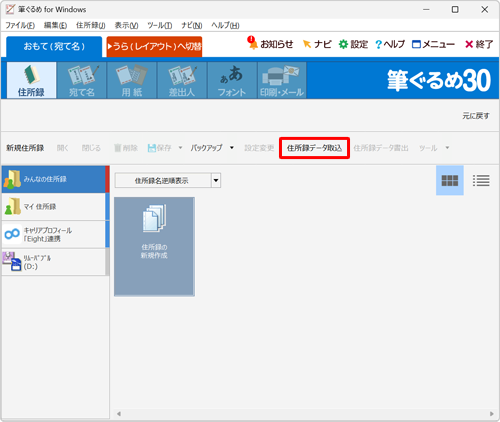Click the 開く toolbar button
500x422 pixels.
(x=63, y=148)
